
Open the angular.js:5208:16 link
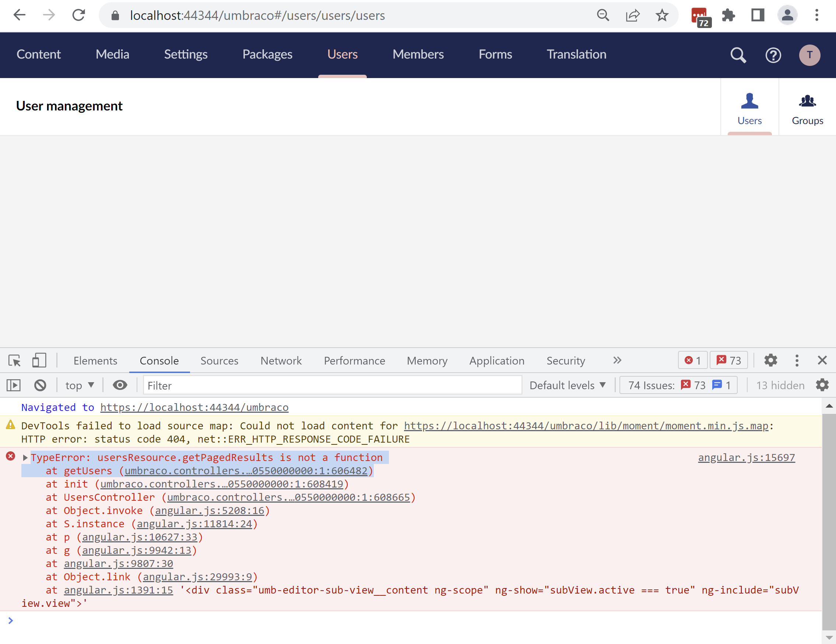(210, 510)
